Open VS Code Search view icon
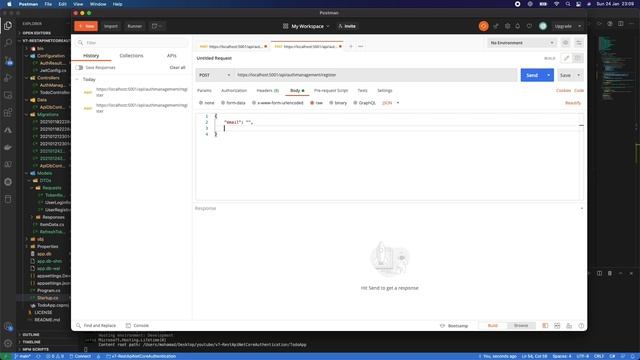This screenshot has width=640, height=360. pos(8,42)
